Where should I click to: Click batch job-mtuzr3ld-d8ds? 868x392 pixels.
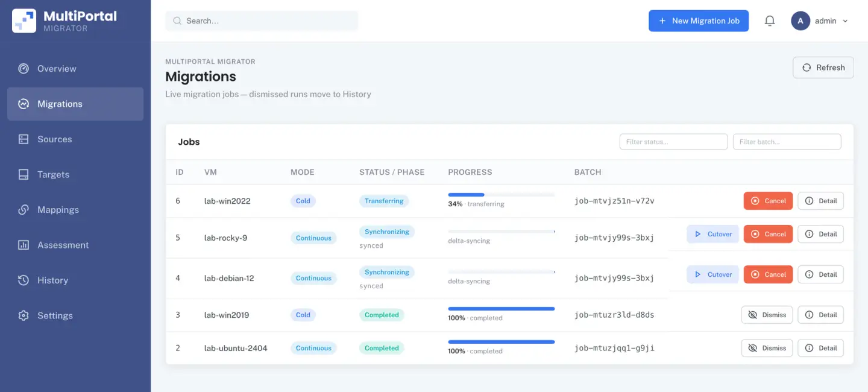click(x=614, y=315)
